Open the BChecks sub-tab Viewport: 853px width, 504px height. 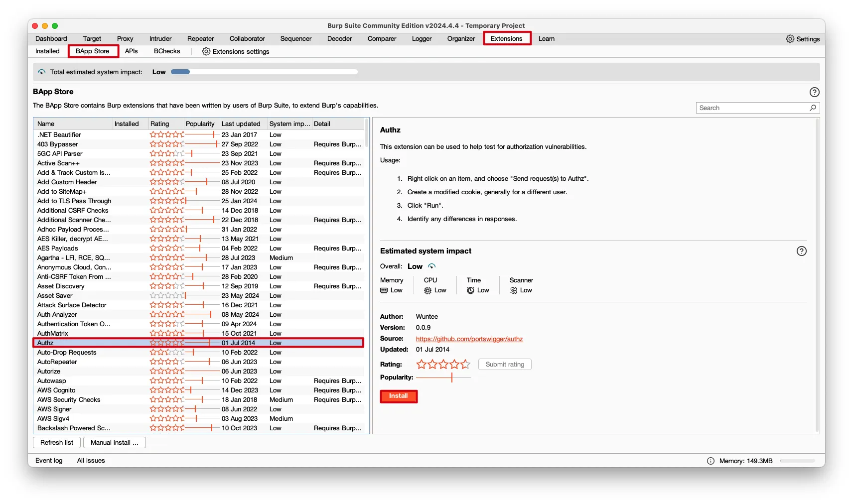[167, 51]
